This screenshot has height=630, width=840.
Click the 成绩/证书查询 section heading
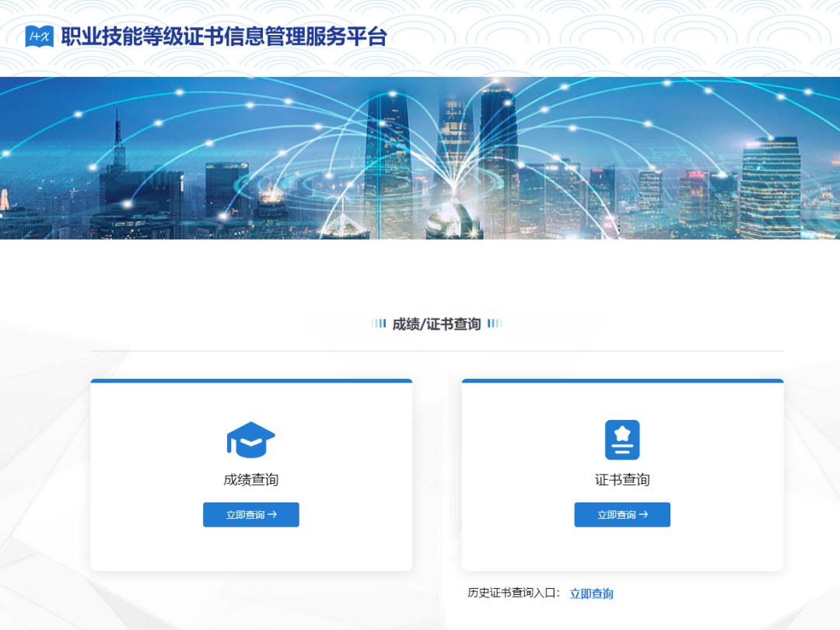click(436, 324)
